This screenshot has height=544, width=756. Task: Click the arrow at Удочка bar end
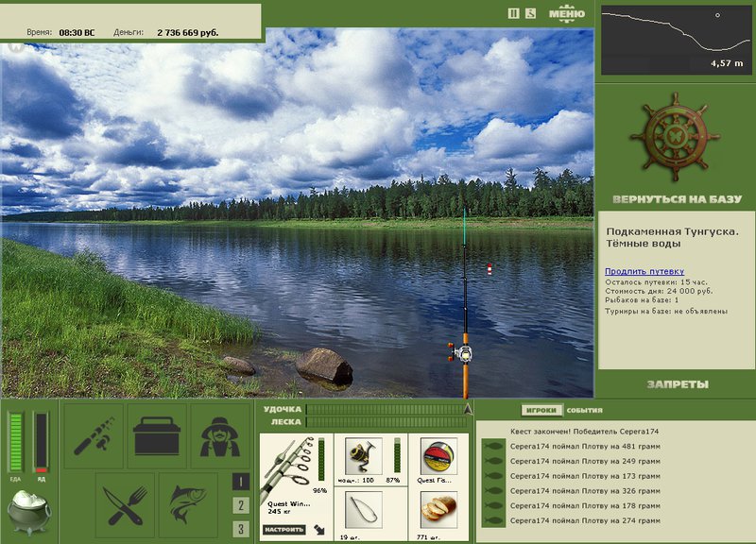click(x=468, y=409)
